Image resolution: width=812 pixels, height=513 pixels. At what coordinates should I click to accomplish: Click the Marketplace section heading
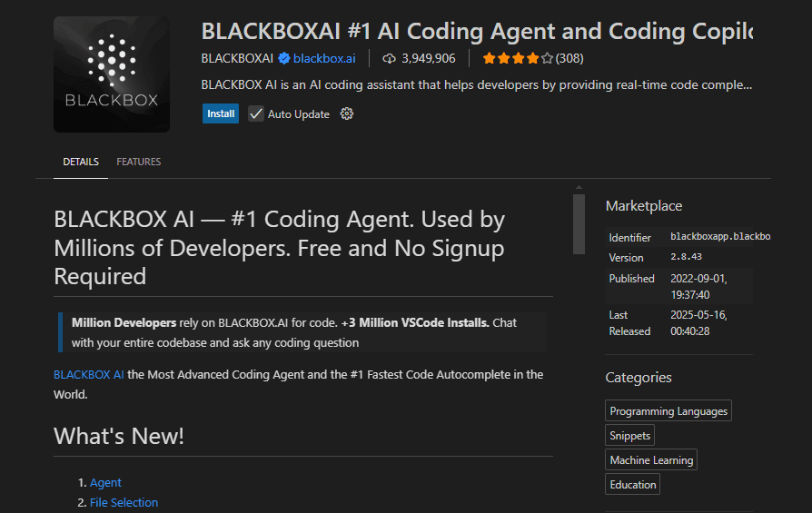644,206
